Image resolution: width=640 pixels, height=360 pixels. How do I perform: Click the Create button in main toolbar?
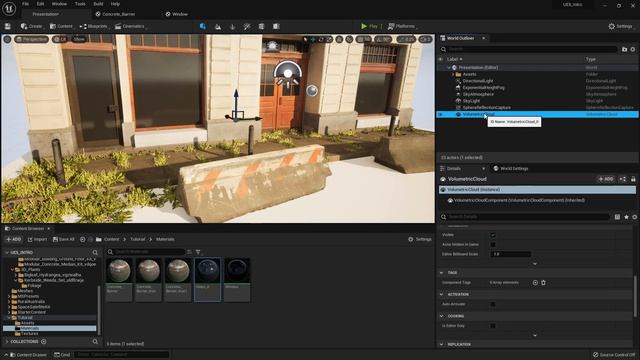click(31, 27)
